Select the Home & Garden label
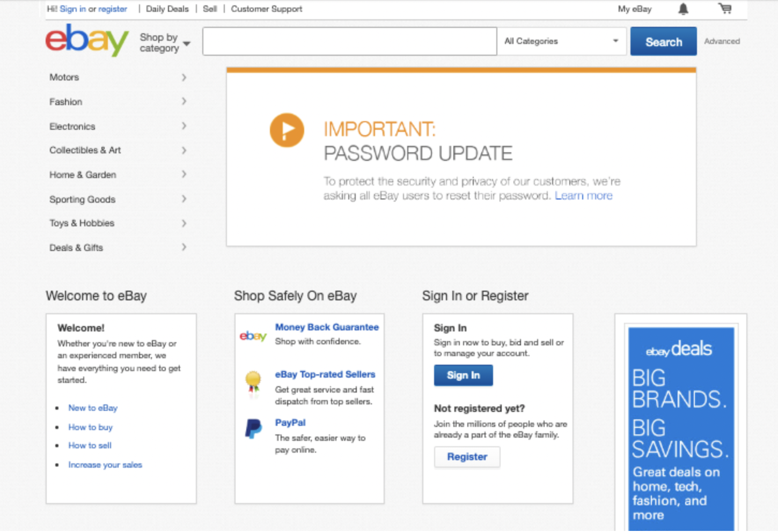This screenshot has width=778, height=532. [x=83, y=174]
